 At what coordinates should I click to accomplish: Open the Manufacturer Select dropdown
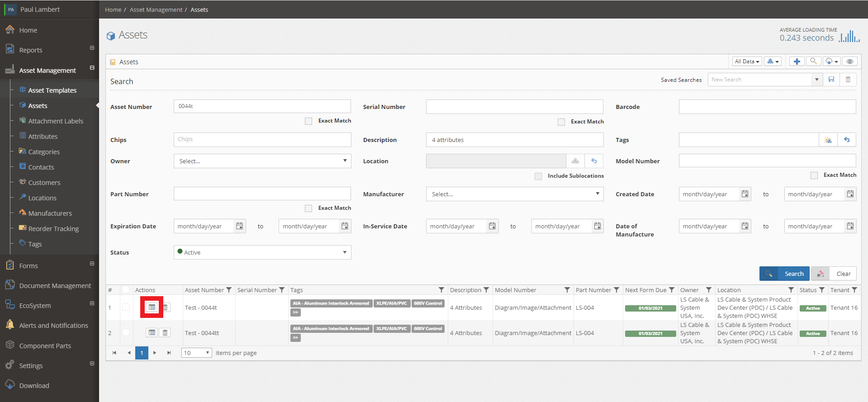515,194
